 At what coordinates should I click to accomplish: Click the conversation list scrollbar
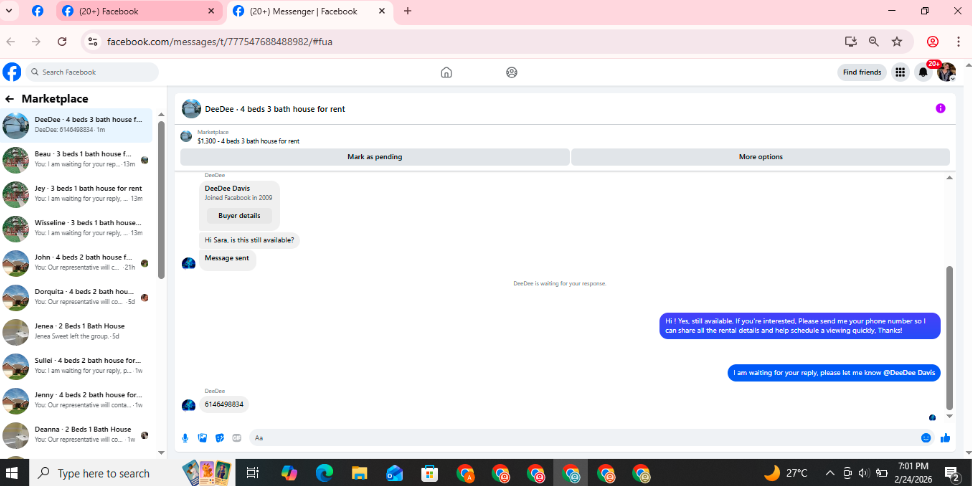tap(161, 200)
